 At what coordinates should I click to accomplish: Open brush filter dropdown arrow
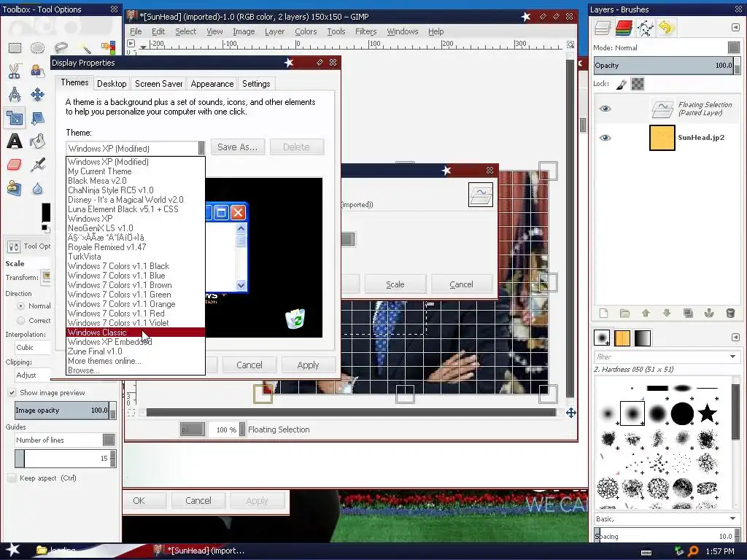pos(732,357)
